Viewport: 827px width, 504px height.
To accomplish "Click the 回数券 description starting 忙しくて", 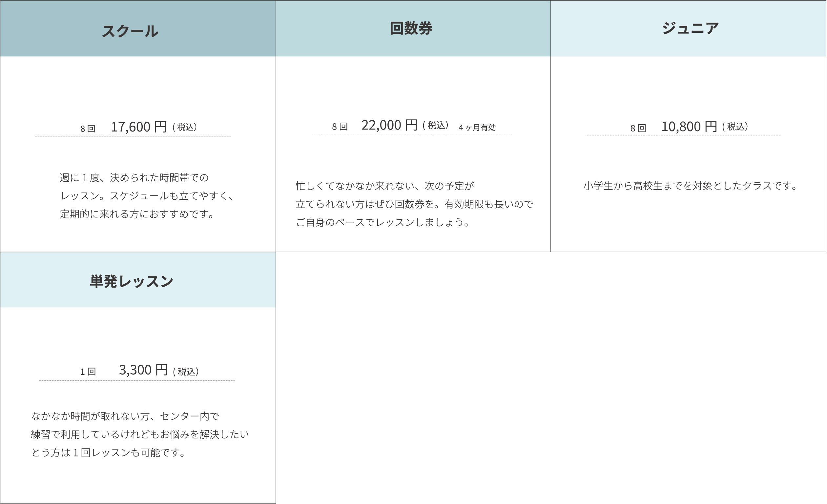I will (x=414, y=204).
